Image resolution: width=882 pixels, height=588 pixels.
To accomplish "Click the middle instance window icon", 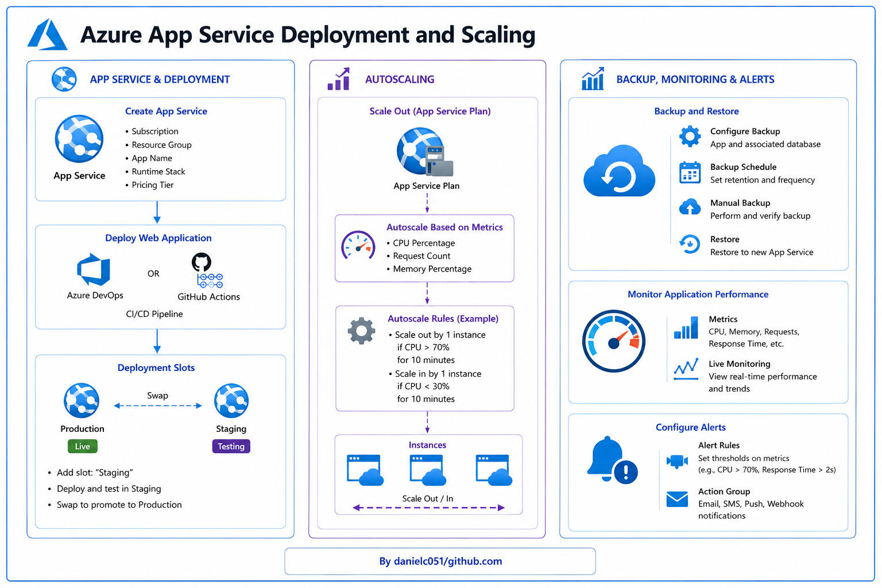I will tap(428, 470).
